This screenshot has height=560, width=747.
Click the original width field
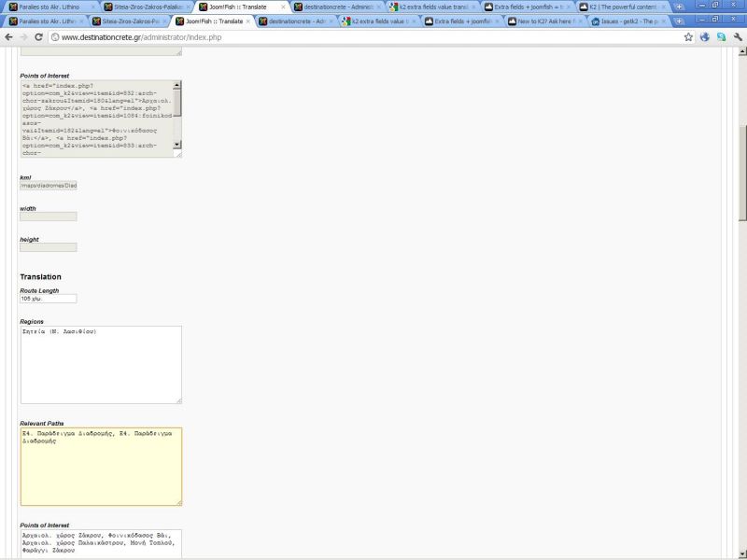click(49, 217)
